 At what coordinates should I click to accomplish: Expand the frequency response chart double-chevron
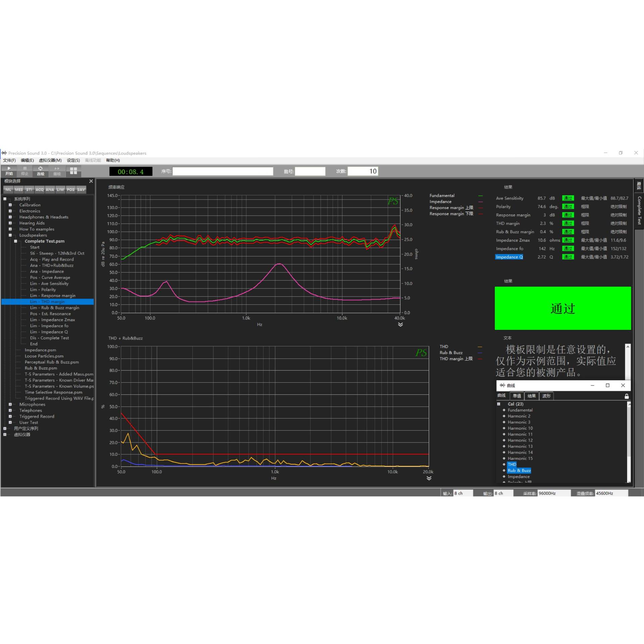click(400, 324)
